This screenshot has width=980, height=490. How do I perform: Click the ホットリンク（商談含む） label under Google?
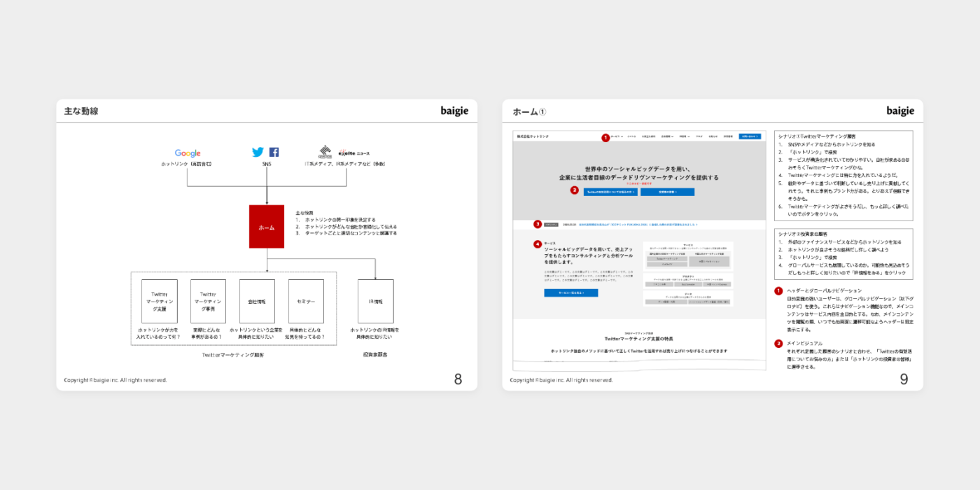click(187, 164)
